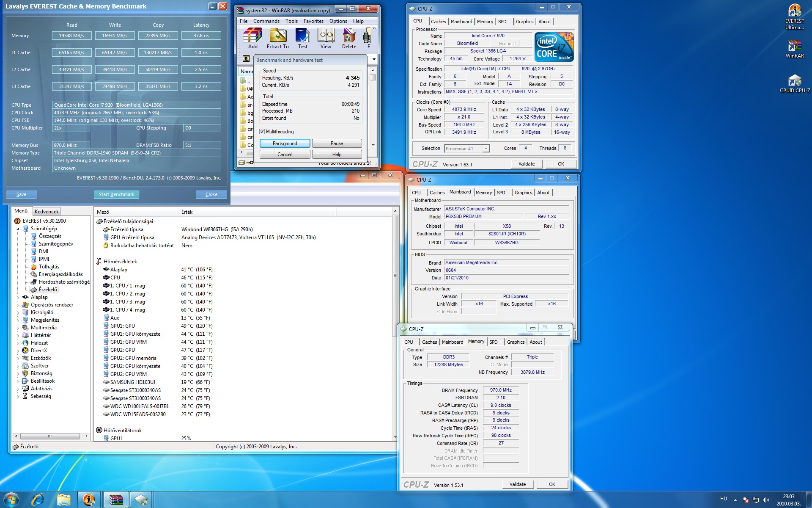Open About tab in CPU-Z Mainboard window
Image resolution: width=812 pixels, height=508 pixels.
pos(543,193)
